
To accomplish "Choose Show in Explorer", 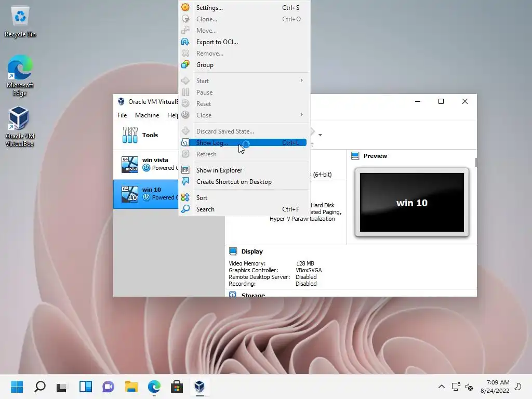I will pyautogui.click(x=244, y=170).
